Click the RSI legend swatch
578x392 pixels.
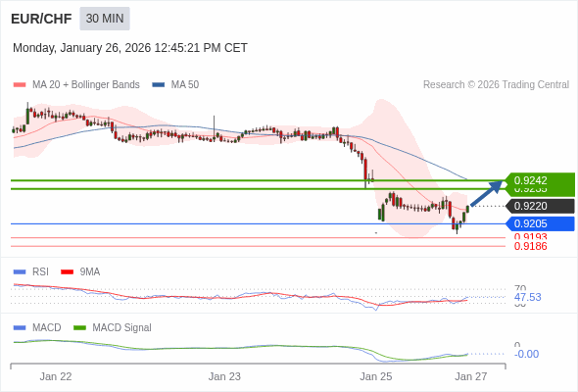(x=20, y=272)
